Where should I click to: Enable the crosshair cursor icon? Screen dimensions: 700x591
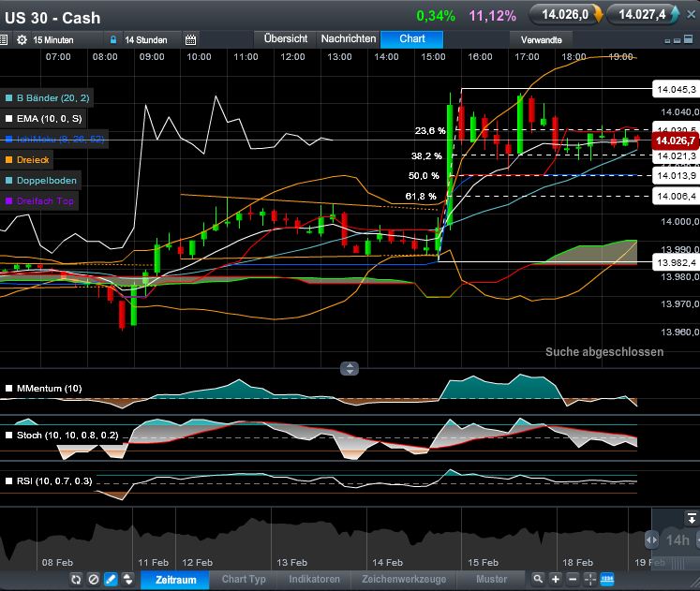(x=590, y=579)
